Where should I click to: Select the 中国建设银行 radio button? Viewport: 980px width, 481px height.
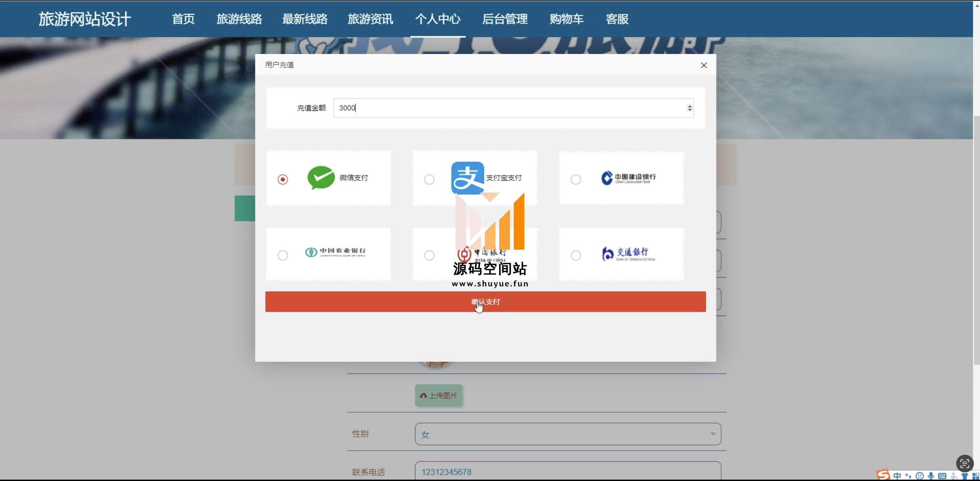point(575,179)
